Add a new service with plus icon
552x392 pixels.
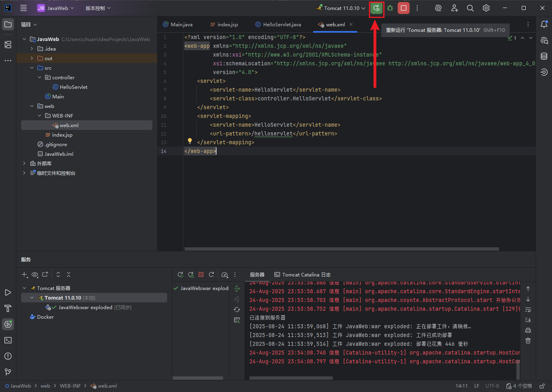click(x=24, y=274)
